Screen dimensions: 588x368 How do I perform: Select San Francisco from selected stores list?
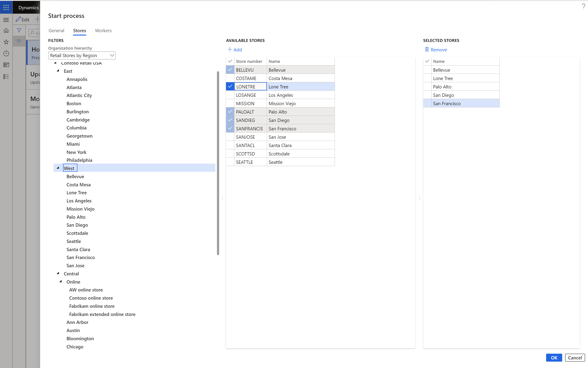coord(461,103)
